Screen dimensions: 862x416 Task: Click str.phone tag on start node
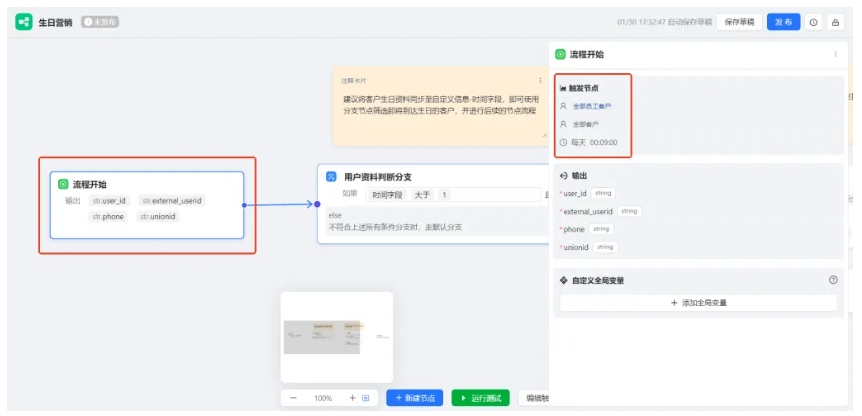pos(108,217)
